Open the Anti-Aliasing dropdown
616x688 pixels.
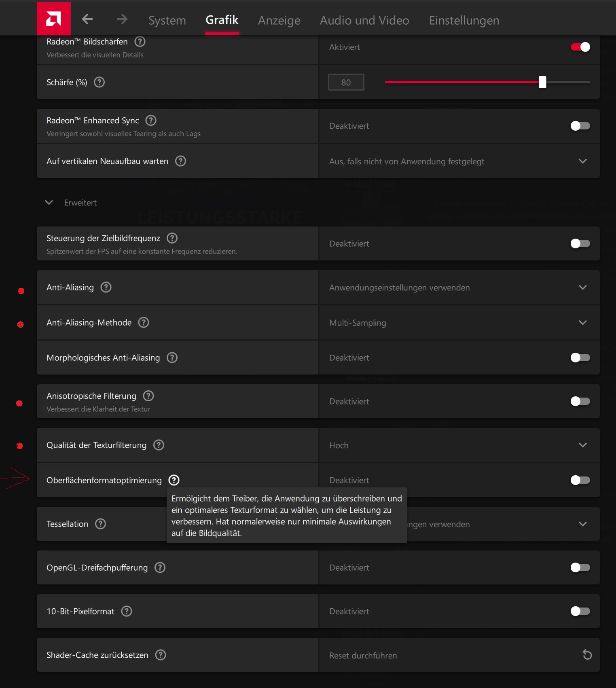(459, 288)
